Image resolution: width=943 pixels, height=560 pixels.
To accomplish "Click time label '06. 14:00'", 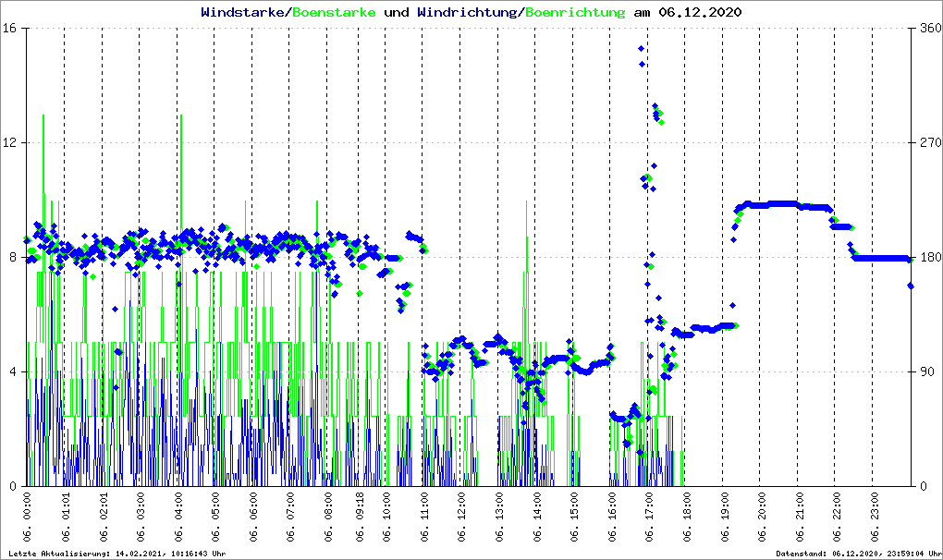I will pyautogui.click(x=536, y=517).
